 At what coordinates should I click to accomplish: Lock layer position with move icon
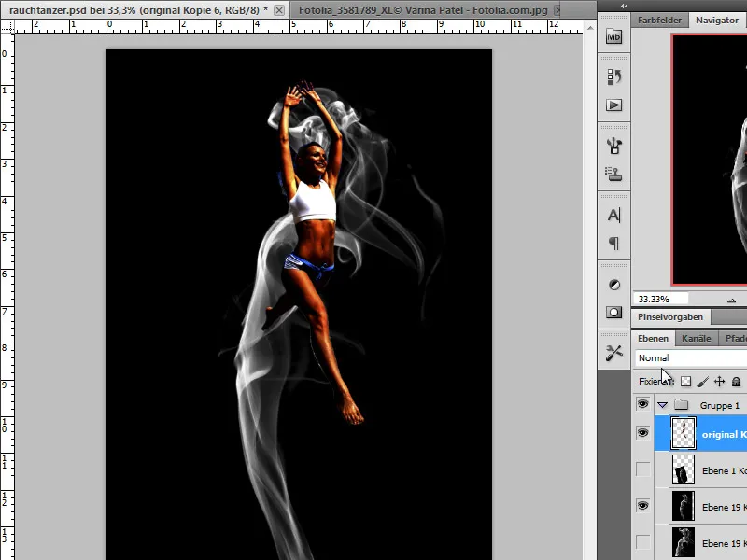point(719,382)
